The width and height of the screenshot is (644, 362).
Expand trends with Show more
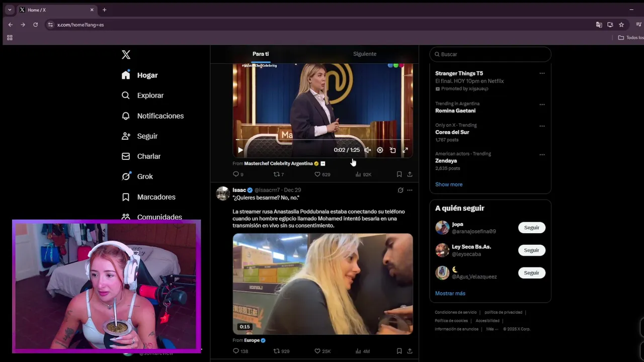click(449, 185)
